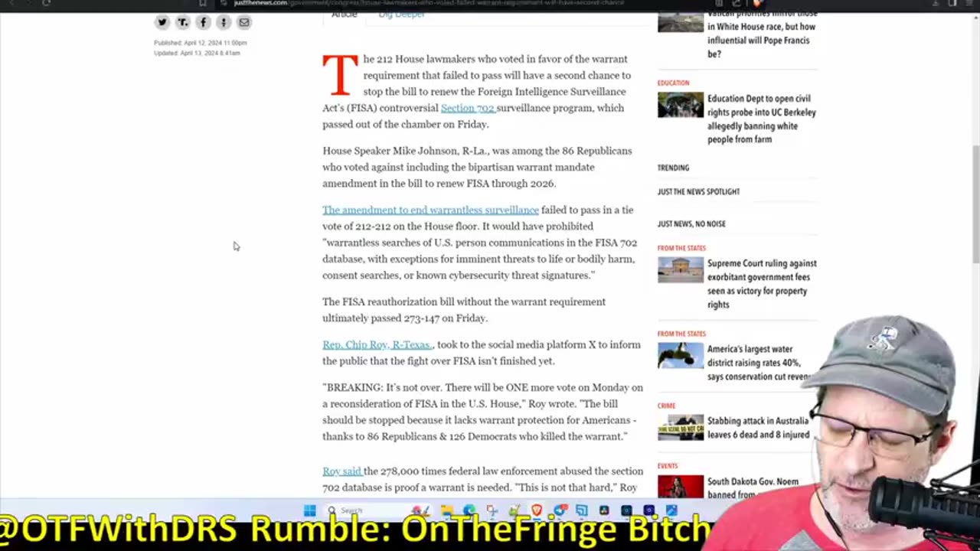Click the UC Berkeley story thumbnail
This screenshot has height=551, width=980.
pos(680,105)
